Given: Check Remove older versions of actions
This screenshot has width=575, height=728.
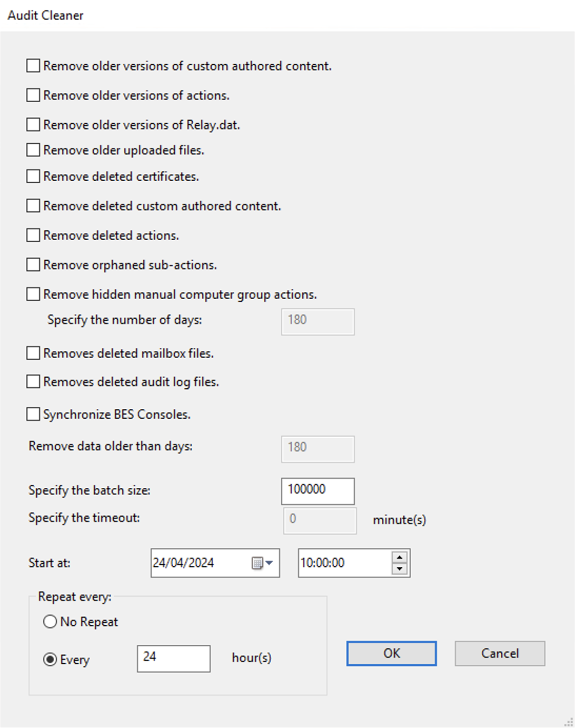Looking at the screenshot, I should pyautogui.click(x=33, y=95).
